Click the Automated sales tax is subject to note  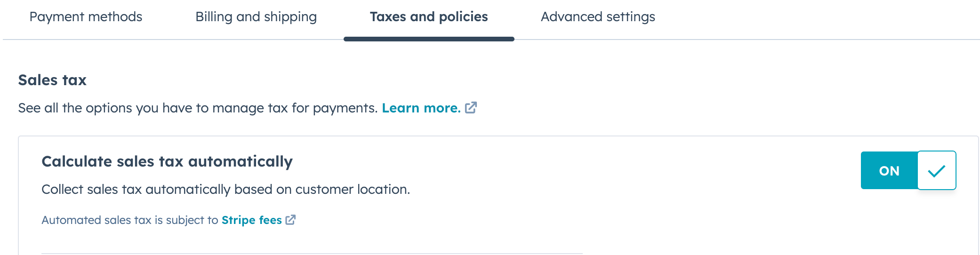(129, 220)
